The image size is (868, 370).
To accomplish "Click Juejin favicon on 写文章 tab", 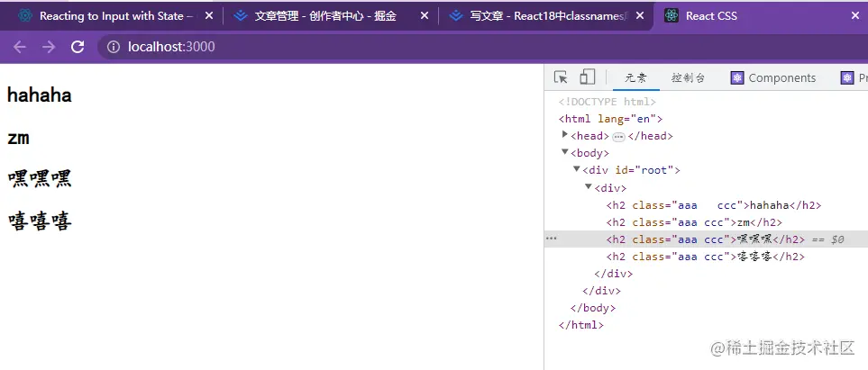I will 455,16.
